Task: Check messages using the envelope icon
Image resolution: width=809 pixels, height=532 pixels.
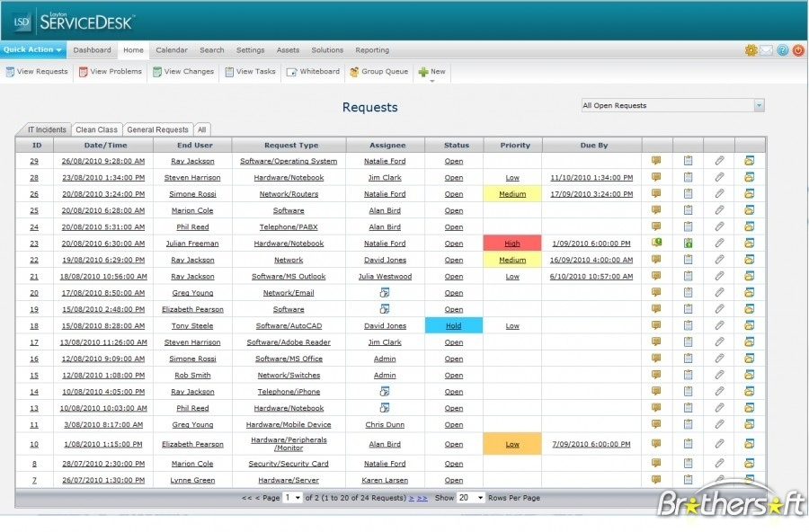Action: click(x=768, y=51)
